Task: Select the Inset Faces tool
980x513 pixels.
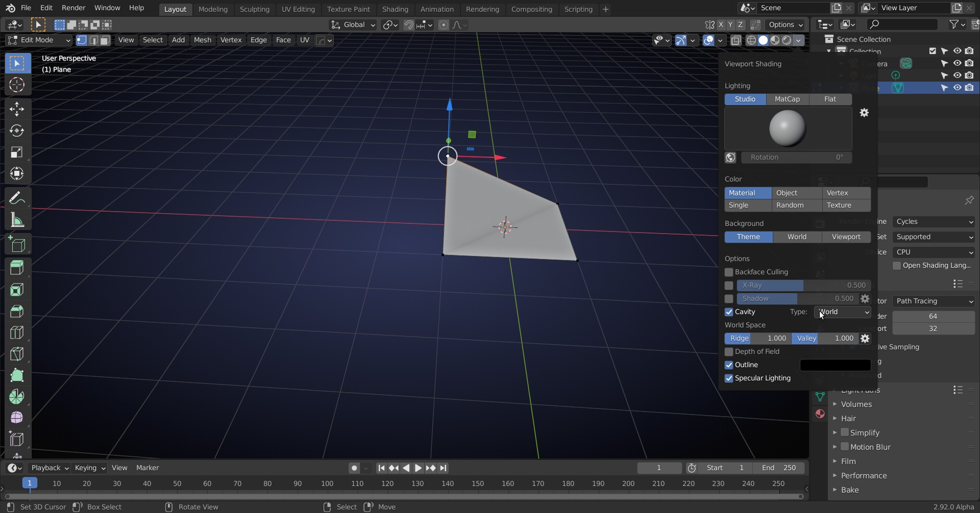Action: pyautogui.click(x=17, y=290)
